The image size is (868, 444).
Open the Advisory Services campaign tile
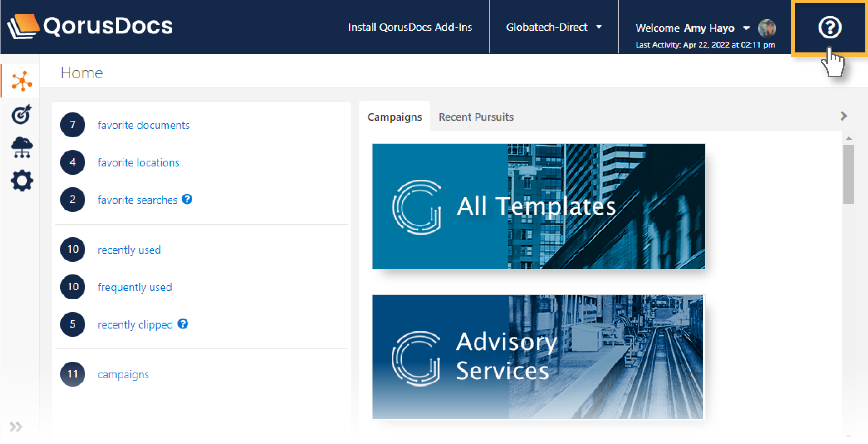(x=538, y=357)
